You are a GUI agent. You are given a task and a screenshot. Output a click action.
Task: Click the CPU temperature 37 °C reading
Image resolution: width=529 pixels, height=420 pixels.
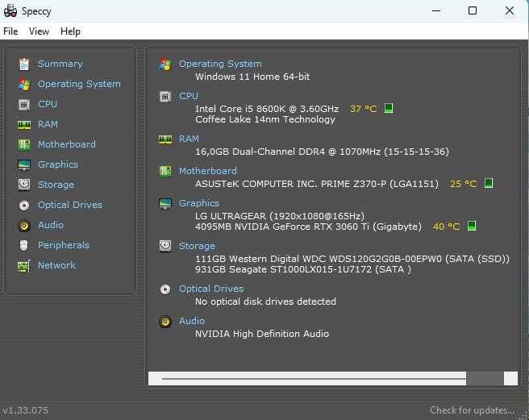363,109
